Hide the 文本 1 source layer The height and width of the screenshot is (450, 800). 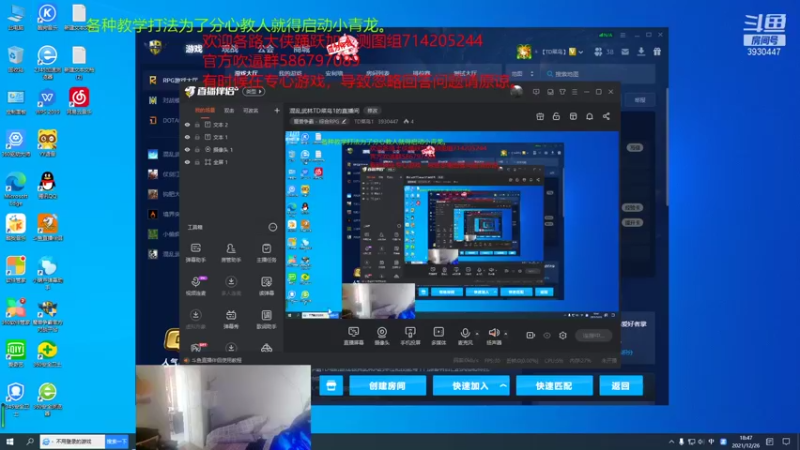click(x=187, y=137)
